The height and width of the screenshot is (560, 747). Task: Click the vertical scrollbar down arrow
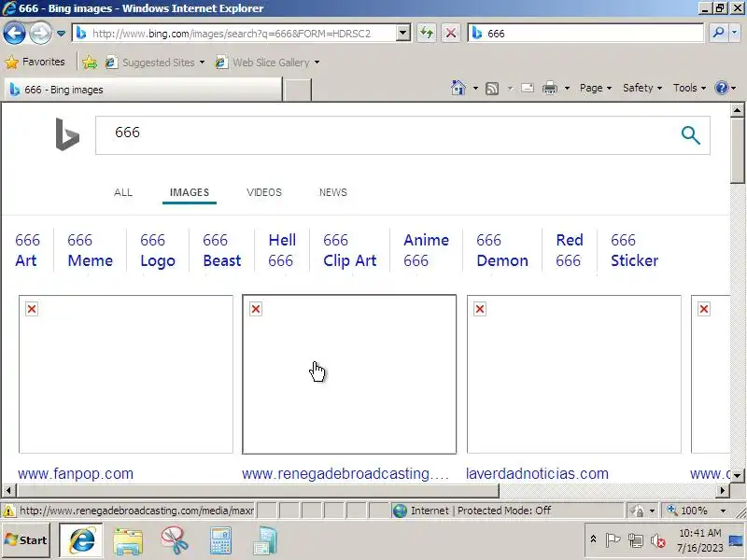(737, 475)
